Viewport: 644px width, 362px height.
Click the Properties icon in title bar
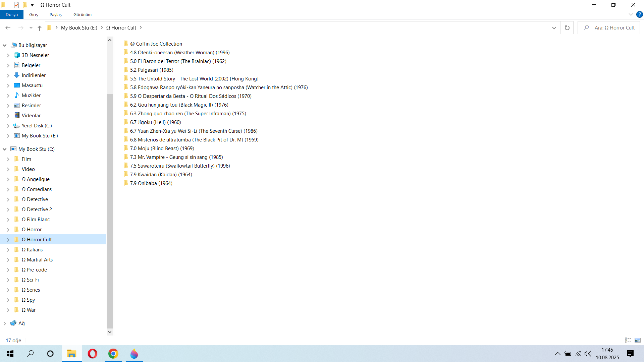(16, 5)
